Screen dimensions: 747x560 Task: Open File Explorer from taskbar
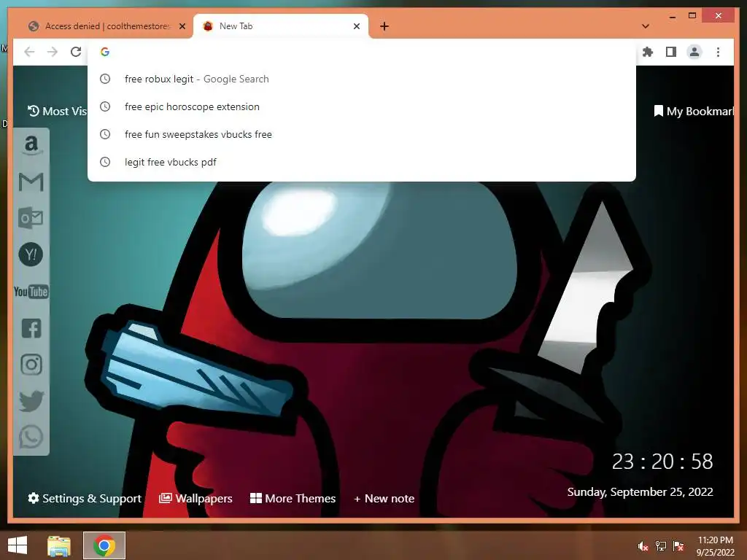pos(59,545)
